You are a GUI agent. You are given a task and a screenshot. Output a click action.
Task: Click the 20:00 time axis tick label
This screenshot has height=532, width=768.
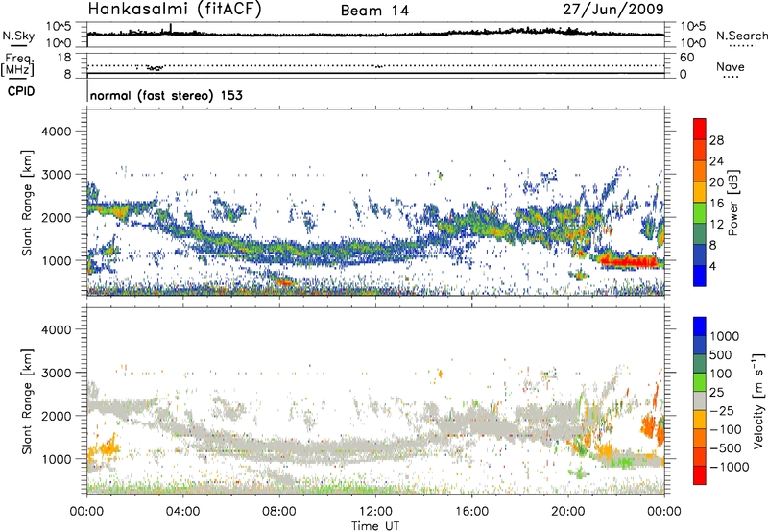tap(567, 512)
